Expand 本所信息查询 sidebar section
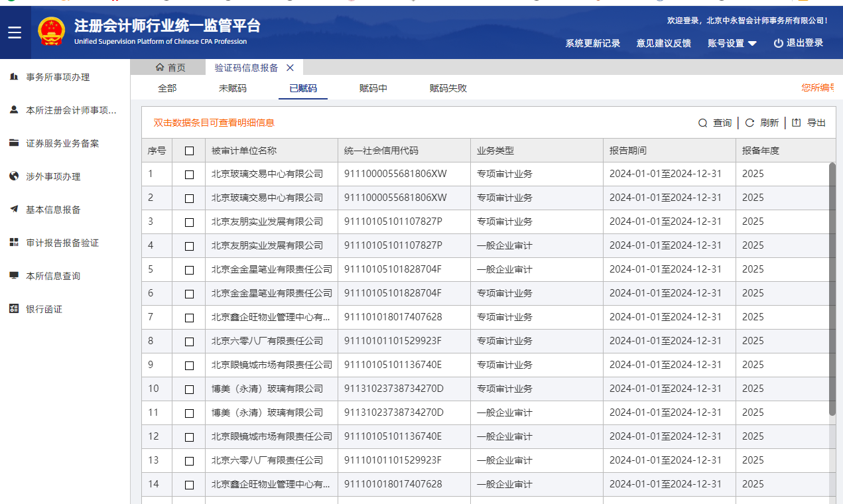This screenshot has width=843, height=504. (53, 276)
